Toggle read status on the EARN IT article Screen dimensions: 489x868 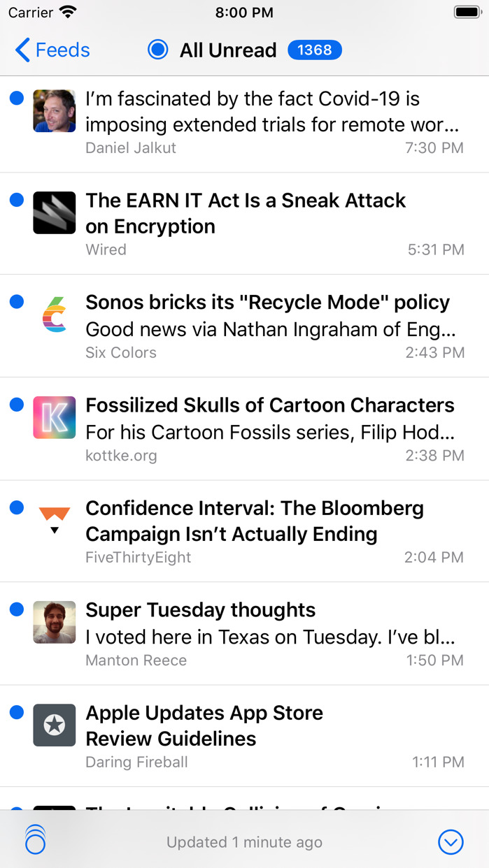point(16,200)
